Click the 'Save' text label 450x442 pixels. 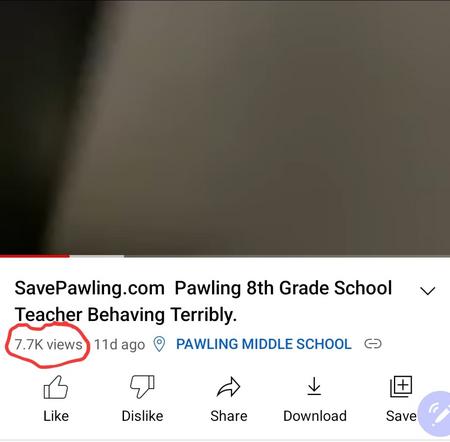pyautogui.click(x=401, y=416)
